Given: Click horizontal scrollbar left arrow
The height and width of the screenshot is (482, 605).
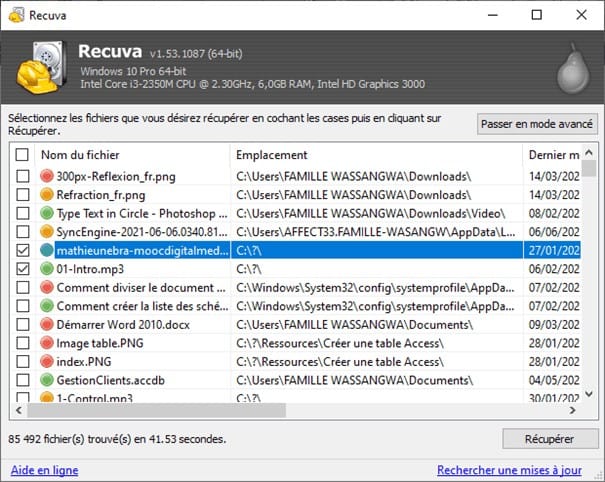Looking at the screenshot, I should click(19, 410).
